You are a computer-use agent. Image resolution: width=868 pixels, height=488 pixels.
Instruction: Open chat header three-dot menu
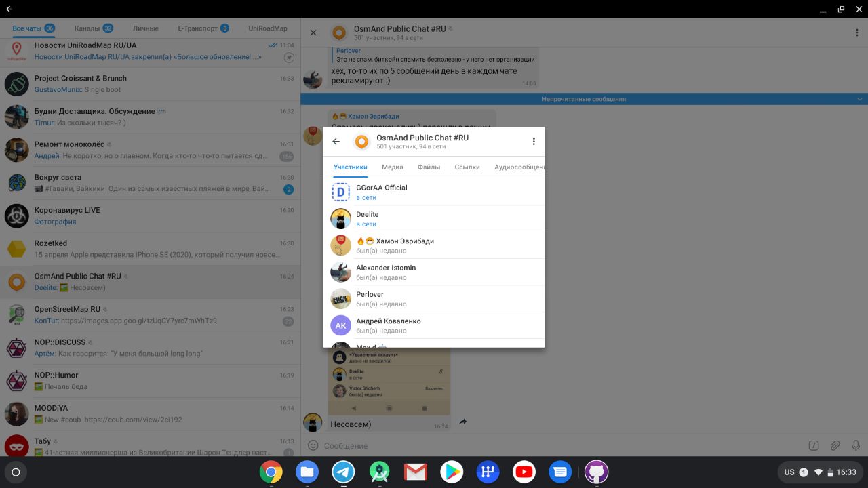pyautogui.click(x=857, y=33)
